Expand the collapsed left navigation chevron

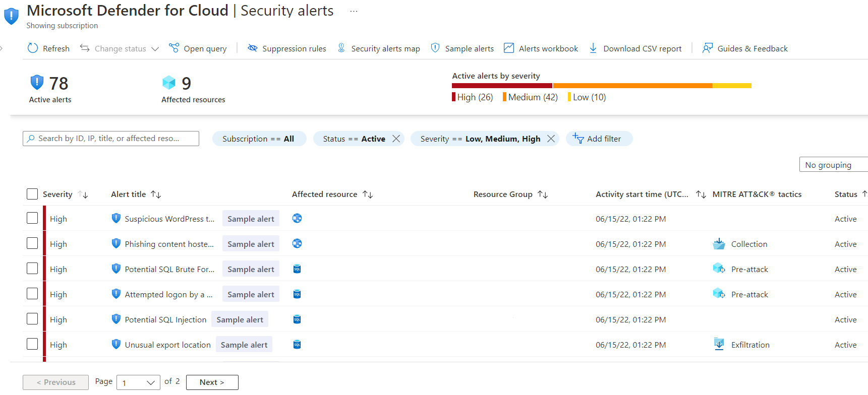pos(2,48)
